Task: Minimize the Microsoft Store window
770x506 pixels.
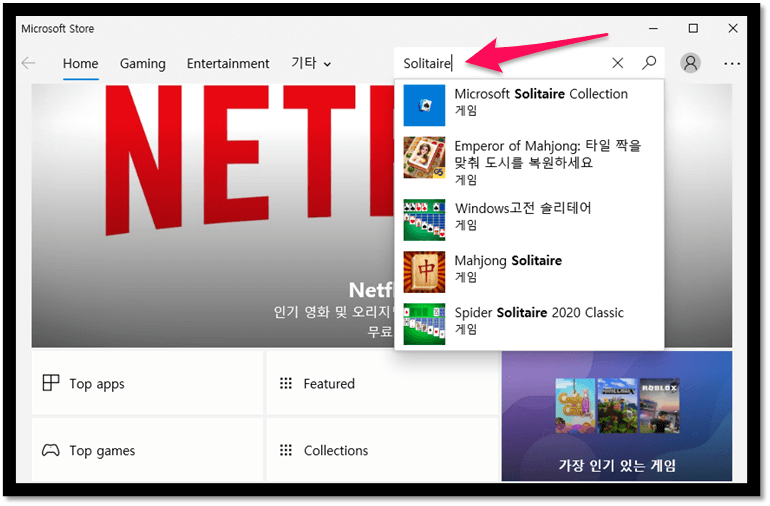Action: pyautogui.click(x=653, y=28)
